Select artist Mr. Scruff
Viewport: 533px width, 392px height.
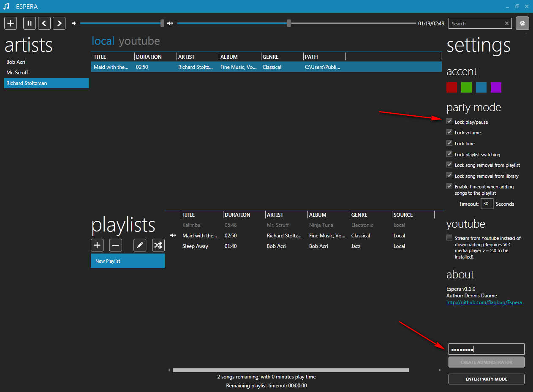(x=17, y=73)
